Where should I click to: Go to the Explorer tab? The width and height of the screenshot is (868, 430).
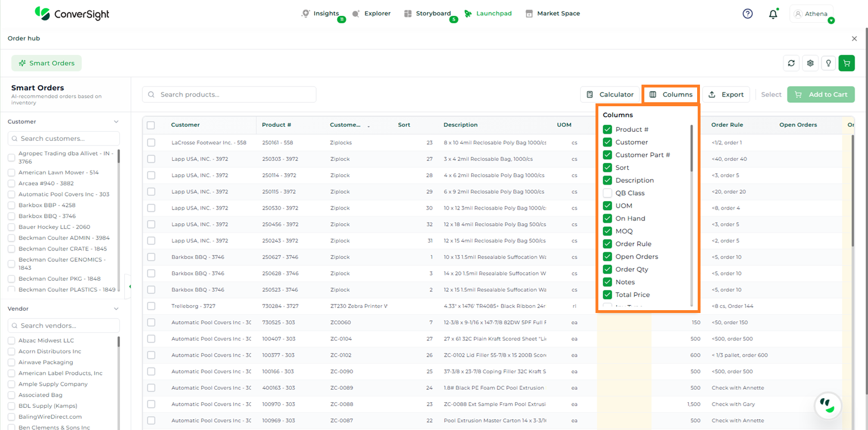pos(371,14)
